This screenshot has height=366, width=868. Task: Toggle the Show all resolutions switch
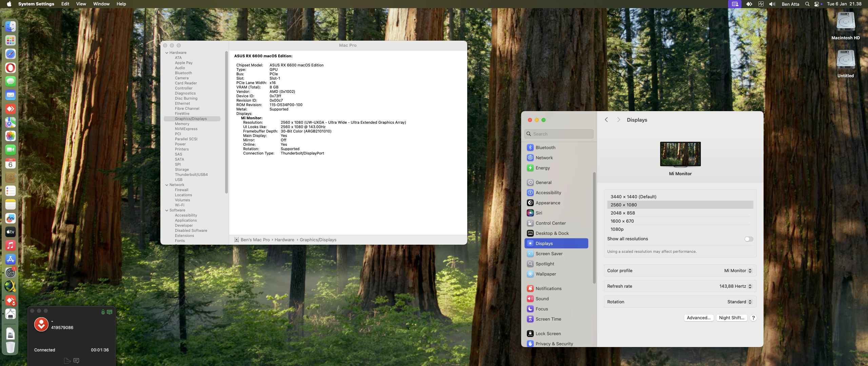click(749, 239)
